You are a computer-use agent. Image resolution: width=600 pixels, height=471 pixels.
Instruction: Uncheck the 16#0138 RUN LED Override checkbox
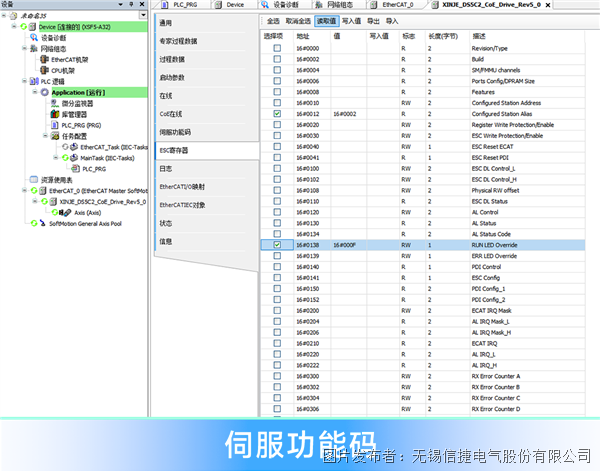coord(277,244)
